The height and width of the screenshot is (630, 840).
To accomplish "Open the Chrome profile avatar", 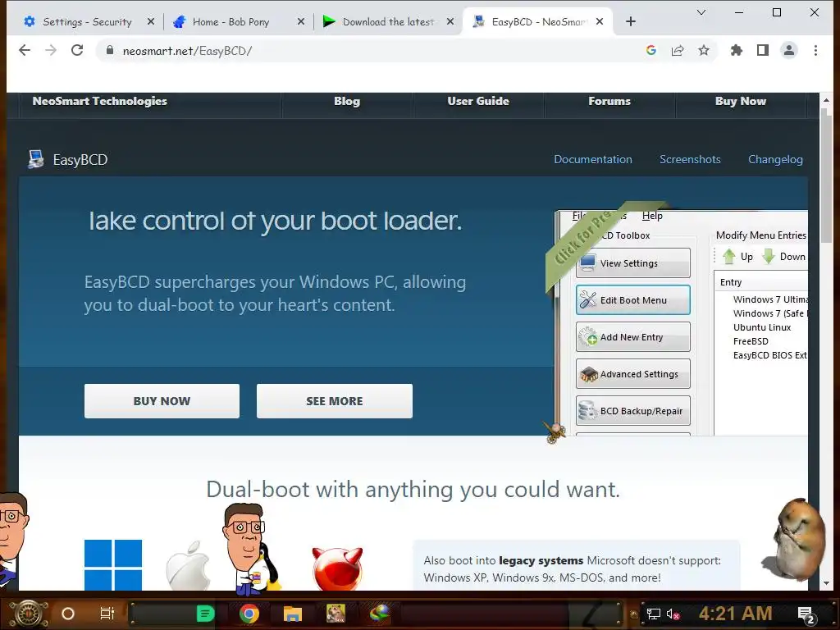I will click(x=789, y=50).
